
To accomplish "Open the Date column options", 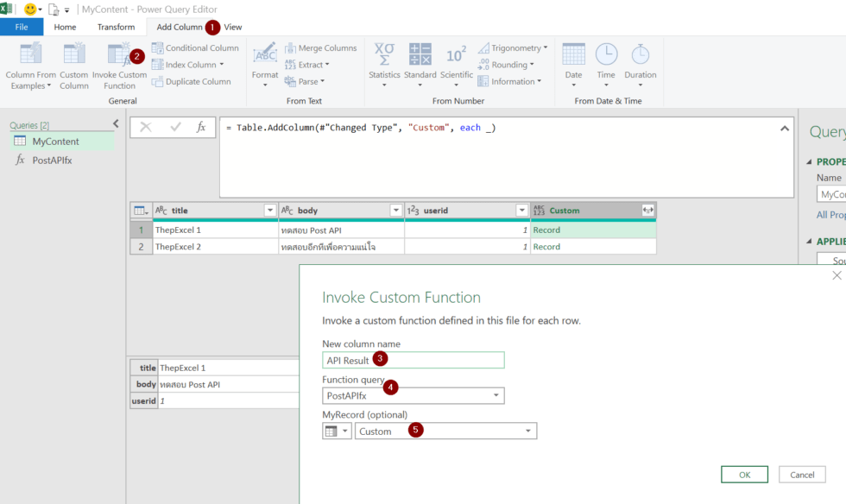I will [x=573, y=55].
